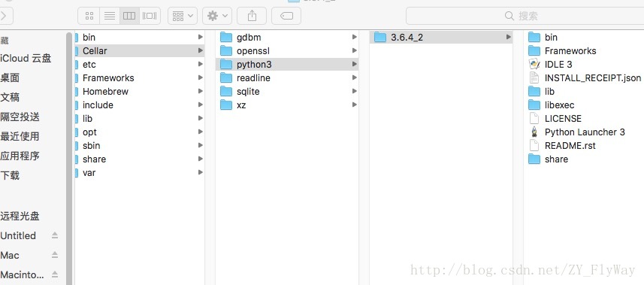Select the sqlite folder icon
The height and width of the screenshot is (285, 644).
coord(226,92)
